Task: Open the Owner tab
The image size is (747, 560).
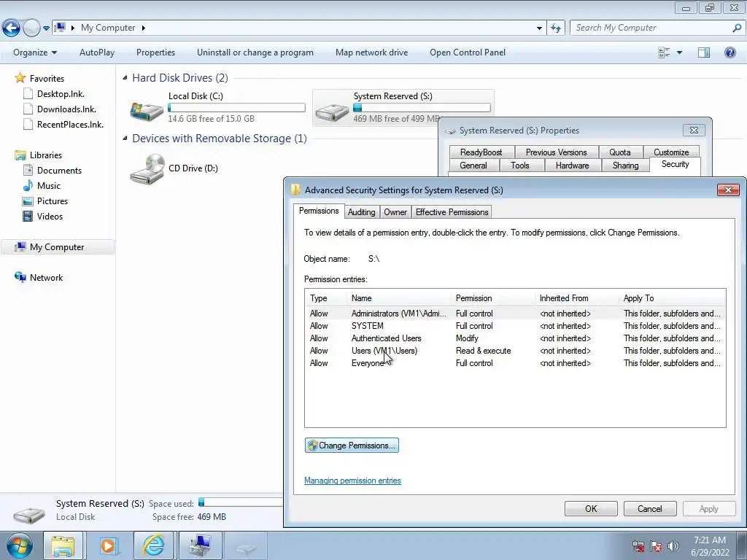Action: tap(395, 212)
